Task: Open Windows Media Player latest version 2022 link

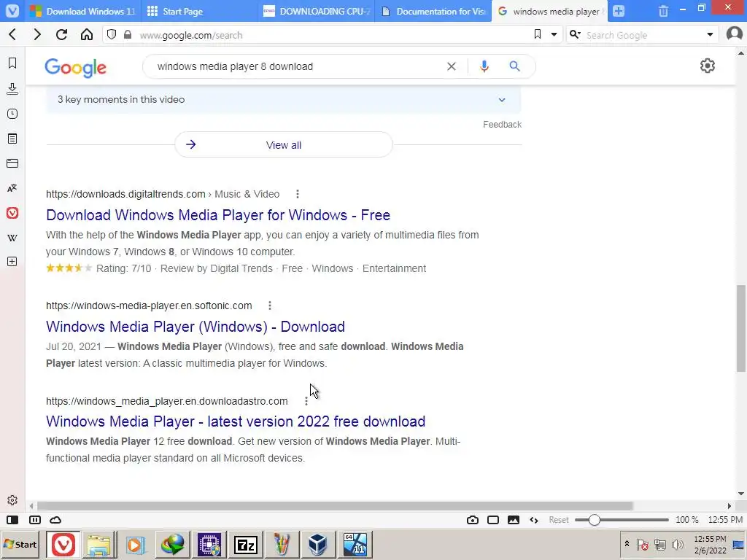Action: [x=236, y=421]
